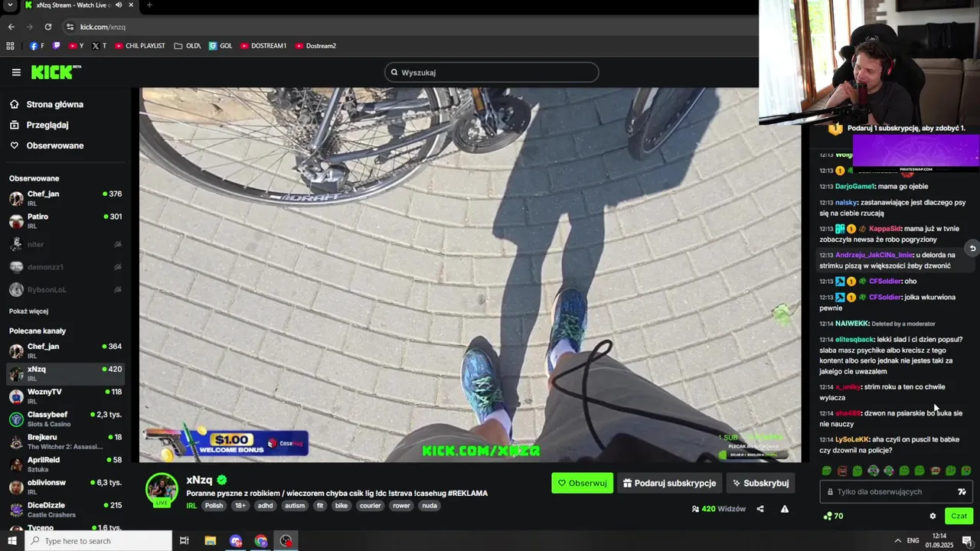Open recommended channel Chef_jan with 364 viewers
The width and height of the screenshot is (980, 551).
pos(66,350)
